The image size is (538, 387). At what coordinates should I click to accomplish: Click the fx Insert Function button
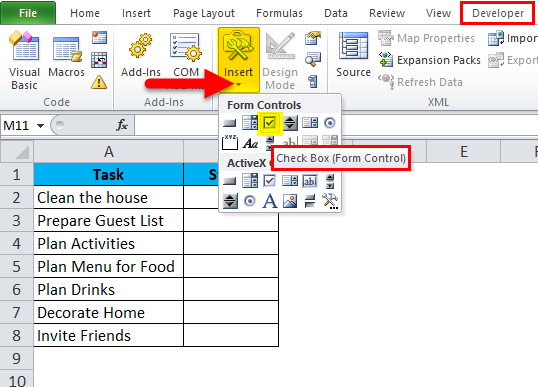pyautogui.click(x=122, y=125)
